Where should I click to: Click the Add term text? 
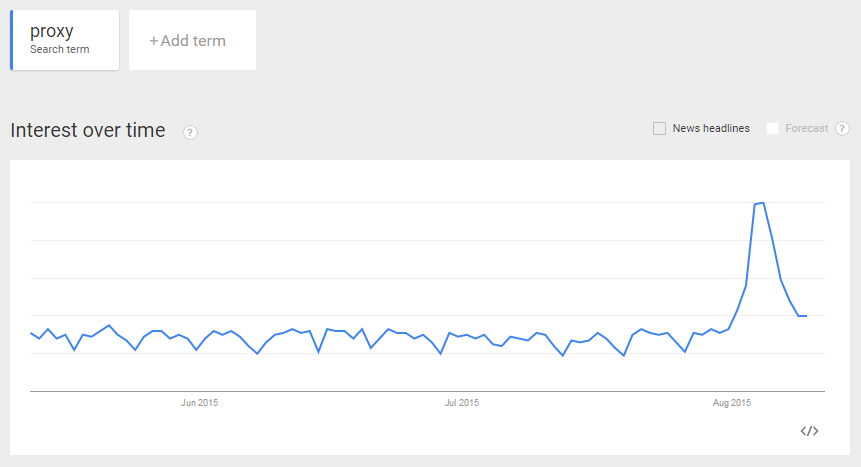[193, 41]
